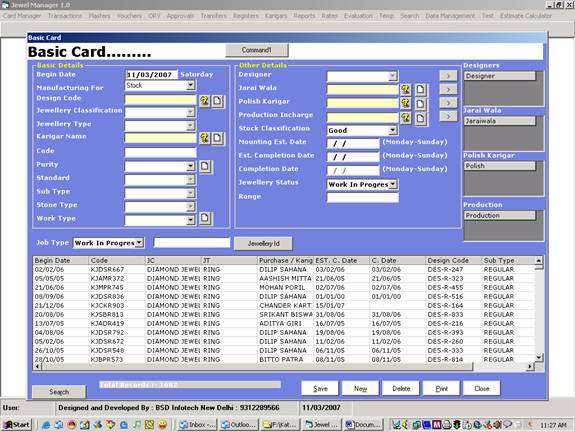575x432 pixels.
Task: Click the New button
Action: coord(360,388)
